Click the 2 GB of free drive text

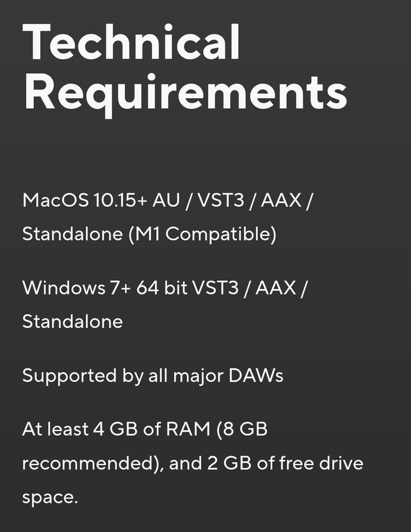[285, 463]
